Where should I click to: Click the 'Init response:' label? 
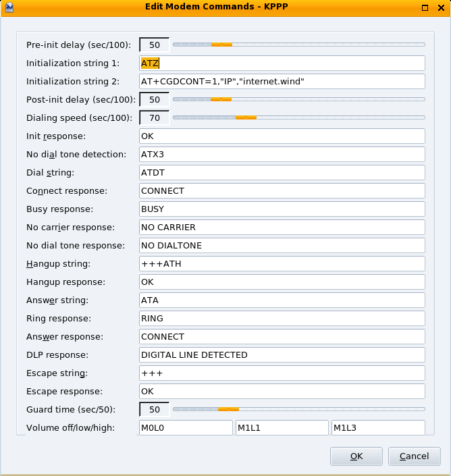pyautogui.click(x=56, y=136)
